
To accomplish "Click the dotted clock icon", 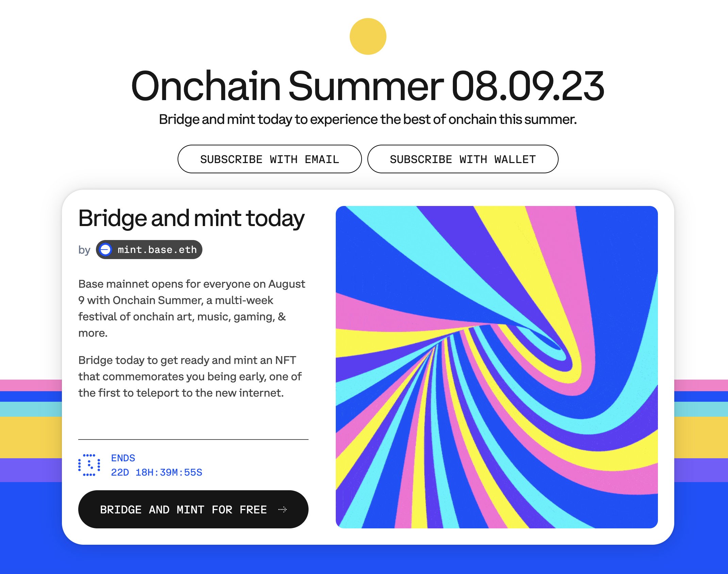I will coord(89,465).
